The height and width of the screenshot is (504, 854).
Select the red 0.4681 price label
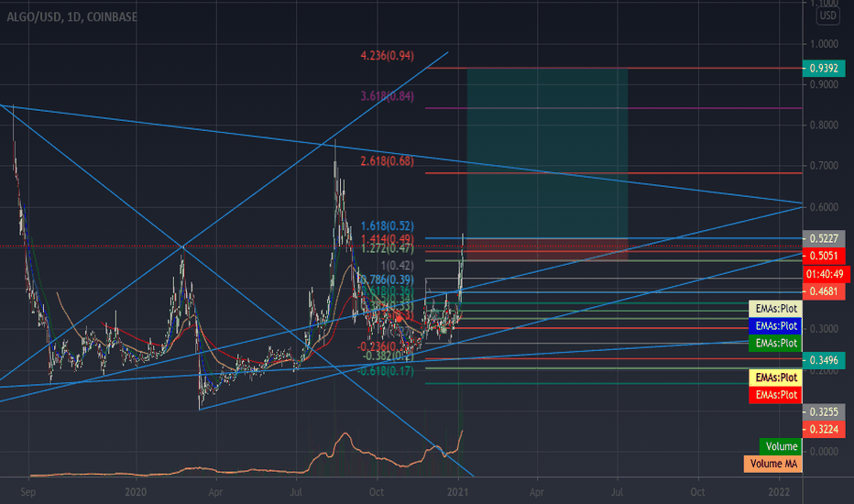point(824,291)
